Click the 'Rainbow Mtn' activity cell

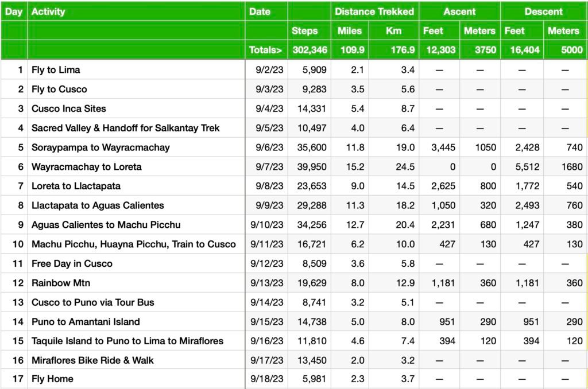pyautogui.click(x=136, y=283)
